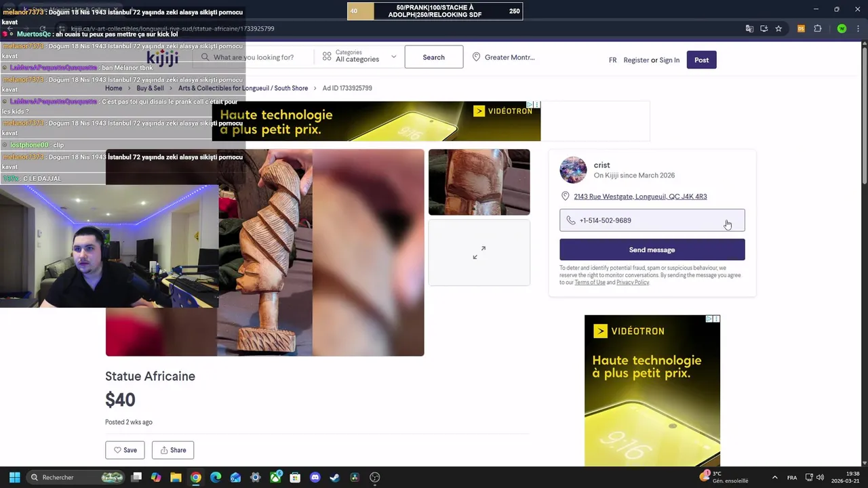Click the Sign In link
The height and width of the screenshot is (488, 868).
669,60
